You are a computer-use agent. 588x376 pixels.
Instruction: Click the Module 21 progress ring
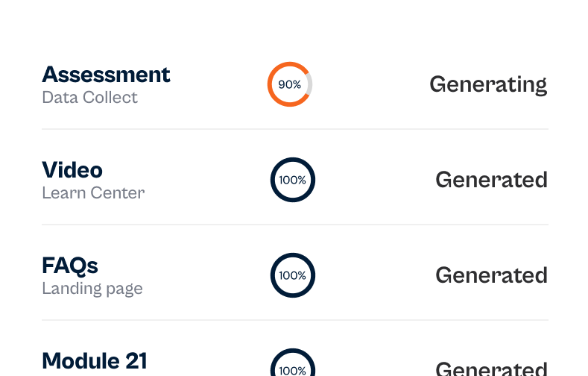[293, 366]
